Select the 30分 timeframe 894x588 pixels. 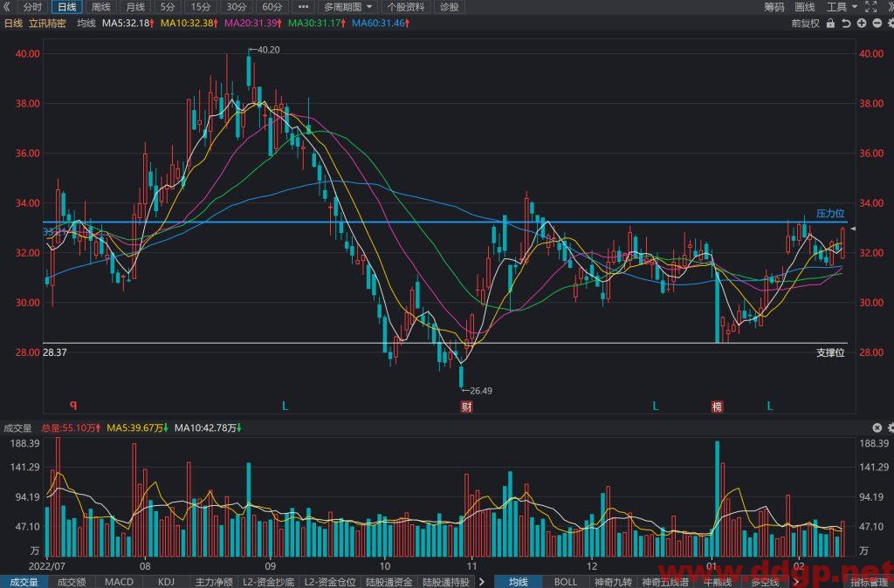[x=237, y=7]
